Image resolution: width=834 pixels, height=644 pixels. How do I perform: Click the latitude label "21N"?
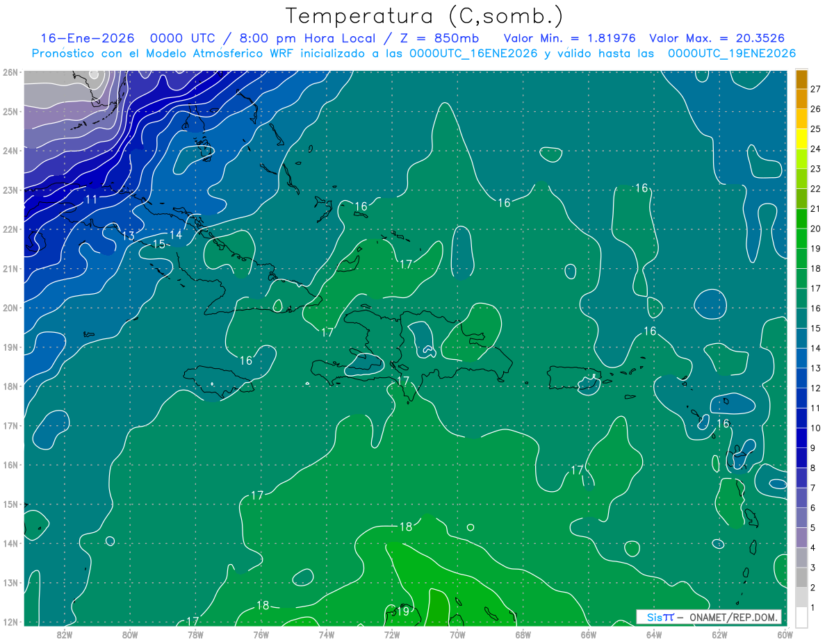point(10,268)
